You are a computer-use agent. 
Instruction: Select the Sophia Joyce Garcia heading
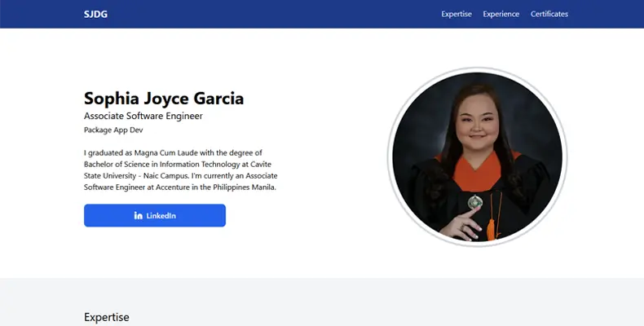(164, 99)
